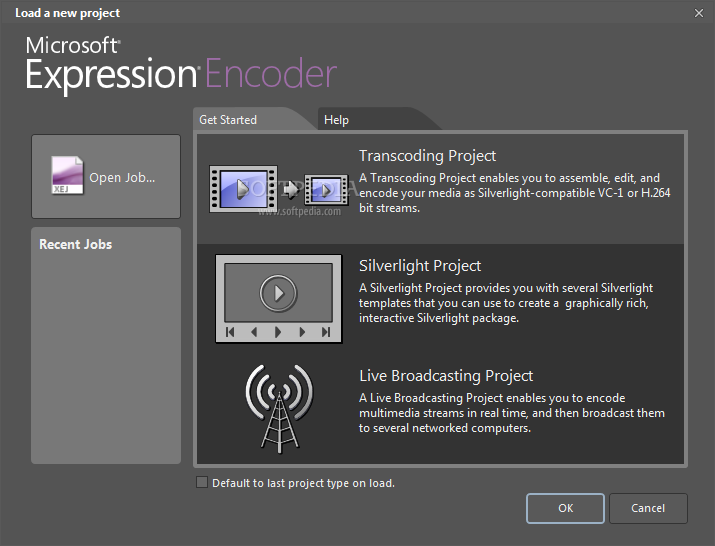Open the Open Job... button
This screenshot has height=546, width=715.
[106, 177]
